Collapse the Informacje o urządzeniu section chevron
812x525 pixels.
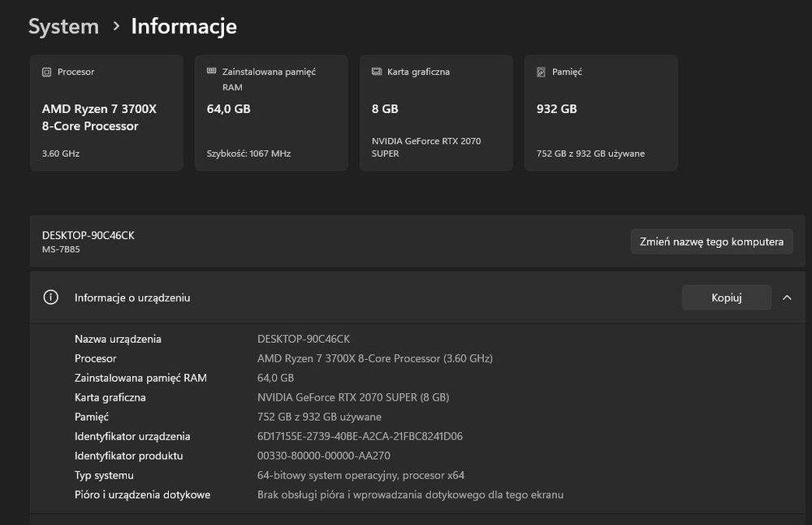point(787,297)
